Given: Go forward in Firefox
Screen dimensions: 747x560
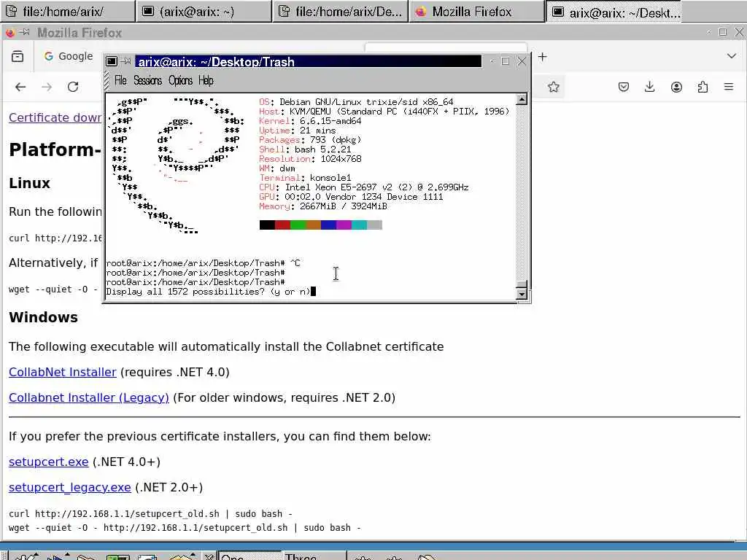Looking at the screenshot, I should click(x=47, y=87).
